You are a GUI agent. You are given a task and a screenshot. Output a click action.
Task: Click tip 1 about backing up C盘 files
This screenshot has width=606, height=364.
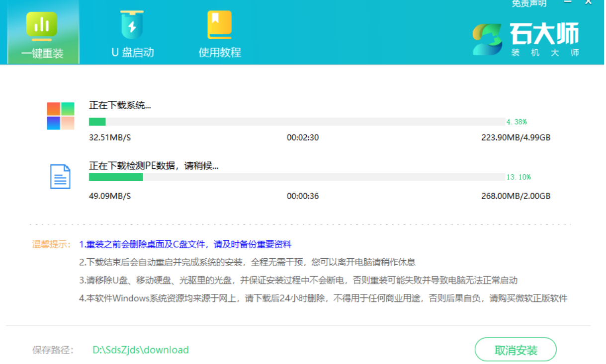click(x=185, y=244)
